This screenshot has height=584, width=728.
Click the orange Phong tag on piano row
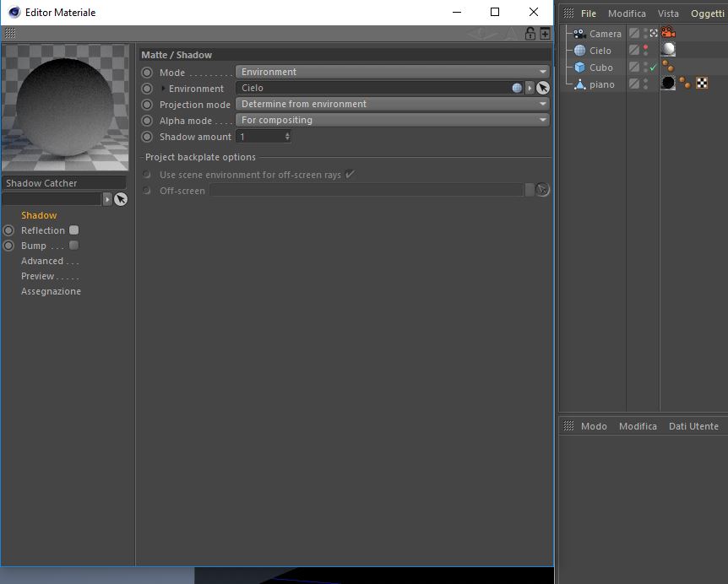pos(685,83)
